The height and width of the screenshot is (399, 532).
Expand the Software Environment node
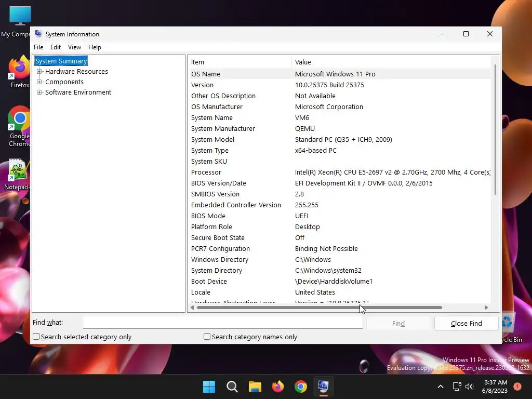pos(39,92)
